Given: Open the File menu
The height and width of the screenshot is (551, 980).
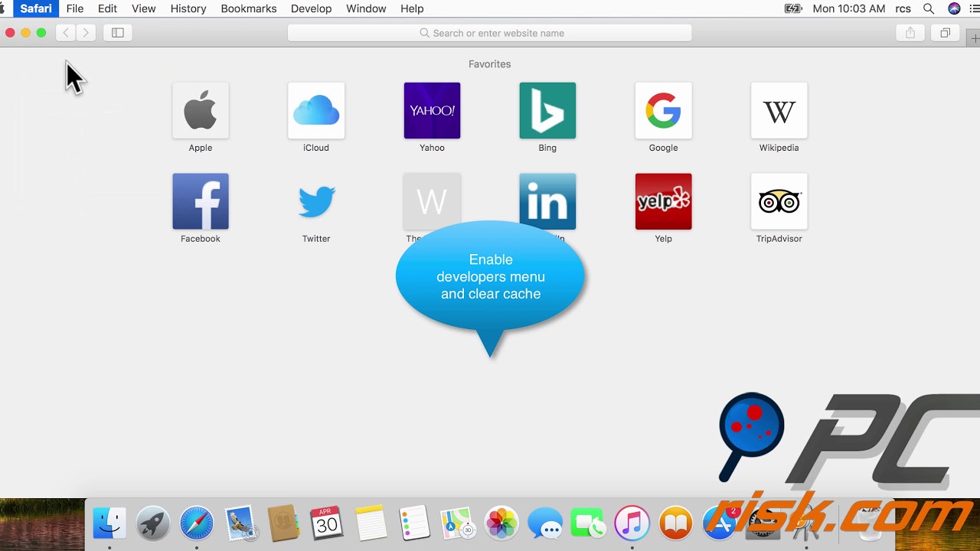Looking at the screenshot, I should pyautogui.click(x=75, y=8).
